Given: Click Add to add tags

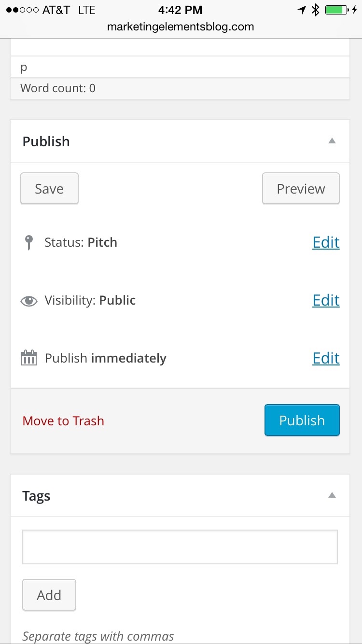Looking at the screenshot, I should coord(49,595).
